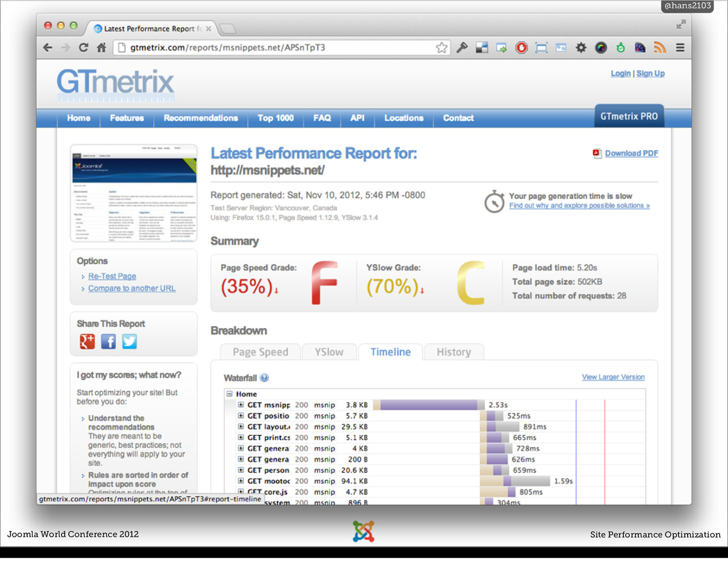Click Rules are sorted in order text

click(x=138, y=479)
